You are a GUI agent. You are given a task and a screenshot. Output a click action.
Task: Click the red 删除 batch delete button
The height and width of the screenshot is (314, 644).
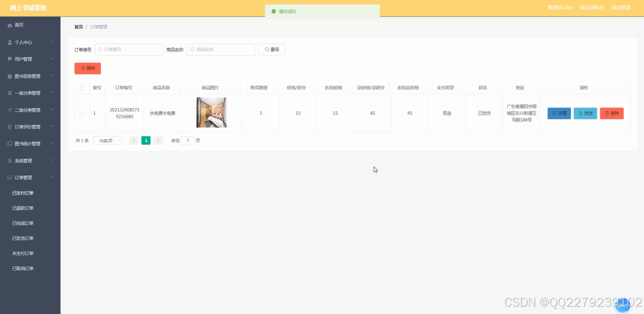pyautogui.click(x=87, y=68)
